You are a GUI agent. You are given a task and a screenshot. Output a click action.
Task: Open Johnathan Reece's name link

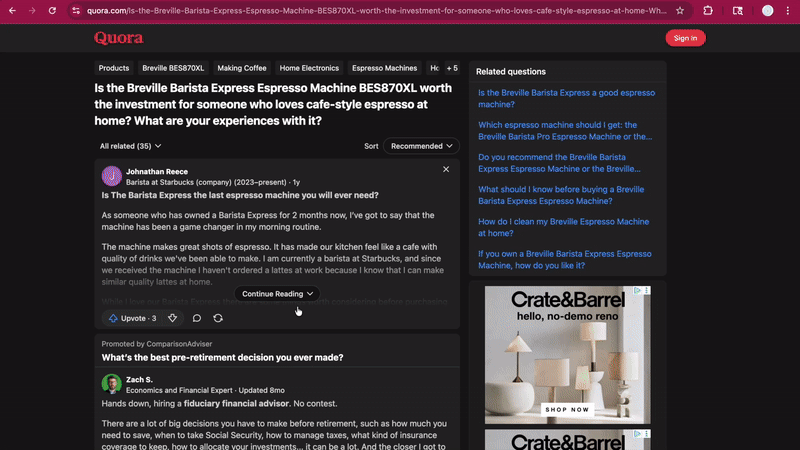tap(157, 171)
